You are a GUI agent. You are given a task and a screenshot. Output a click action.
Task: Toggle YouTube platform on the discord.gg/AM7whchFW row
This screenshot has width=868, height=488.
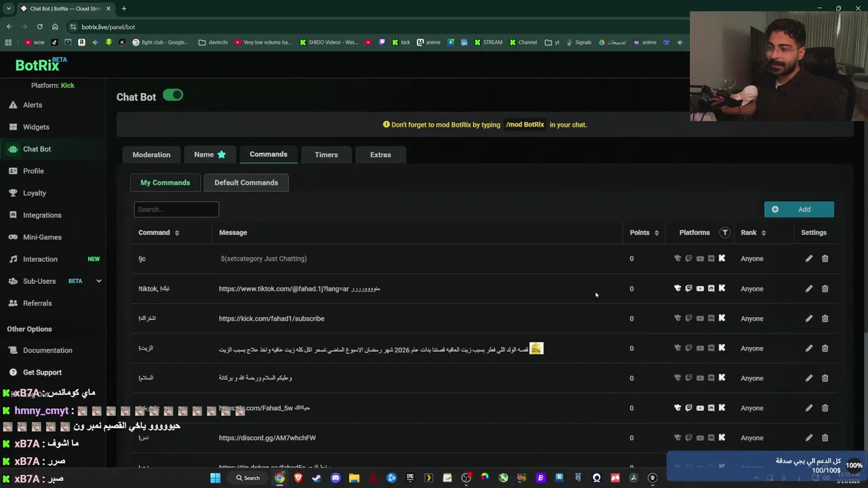click(x=700, y=437)
